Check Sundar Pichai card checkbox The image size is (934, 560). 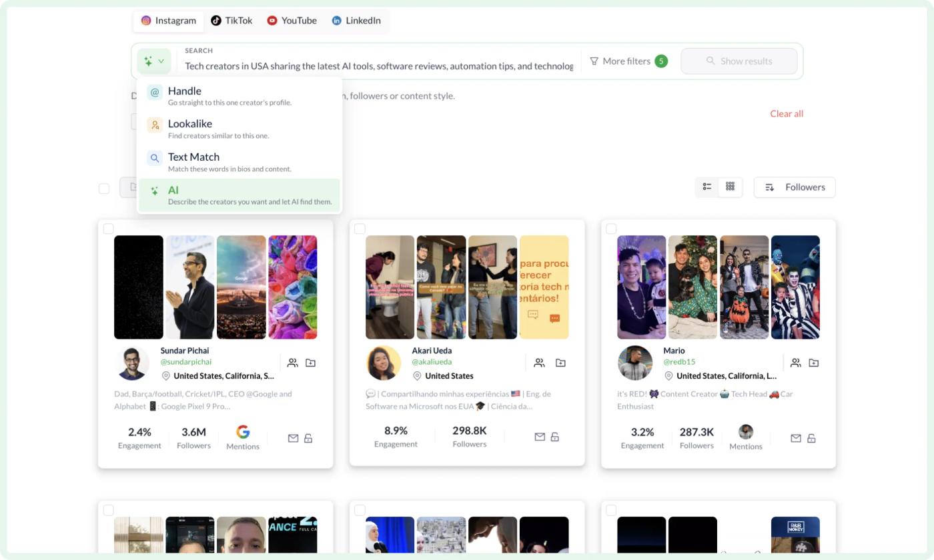click(x=108, y=229)
